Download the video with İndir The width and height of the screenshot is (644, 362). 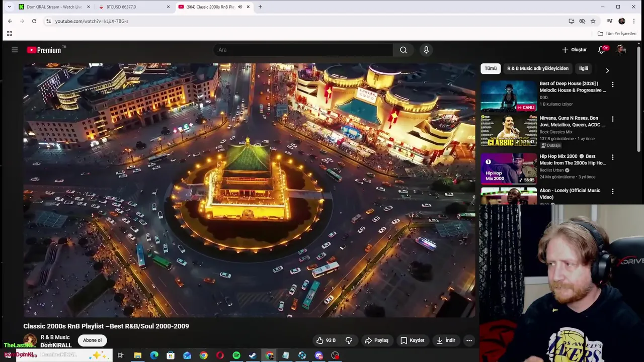click(446, 340)
